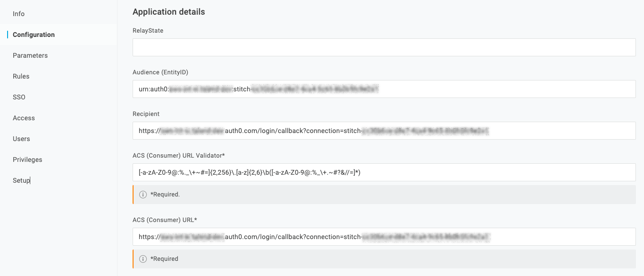Open the SSO settings page

point(19,97)
